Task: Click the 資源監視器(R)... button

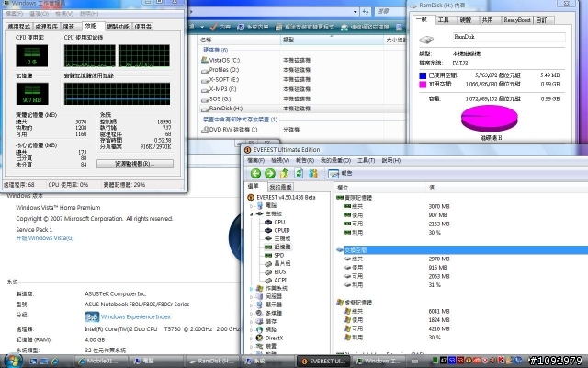Action: click(135, 164)
